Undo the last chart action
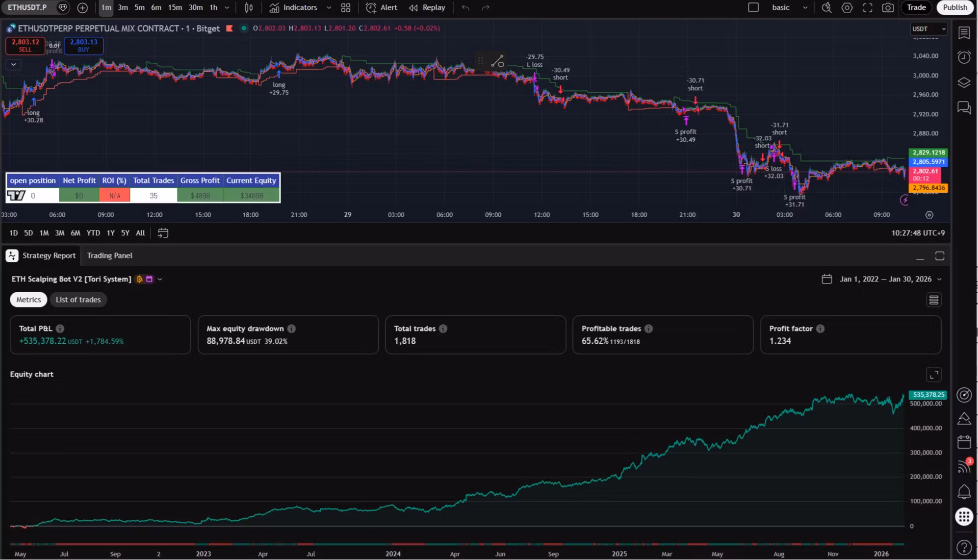978x560 pixels. 464,7
